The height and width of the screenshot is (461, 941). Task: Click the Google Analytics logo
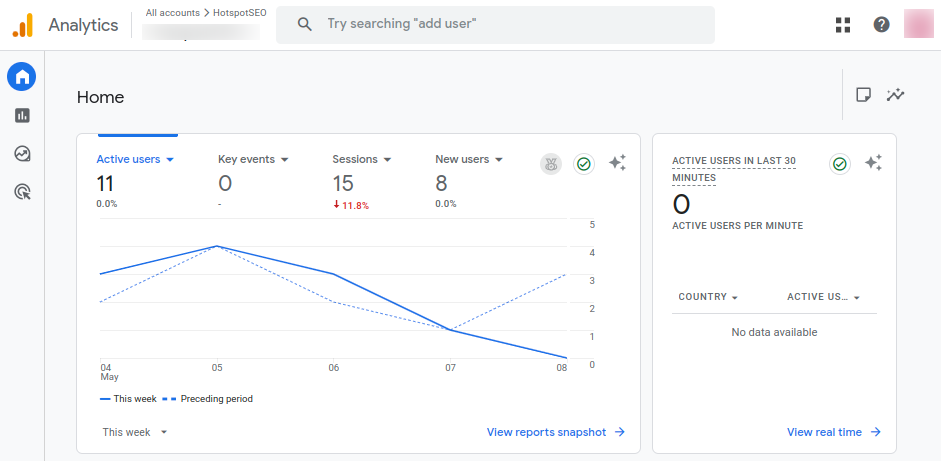[22, 25]
